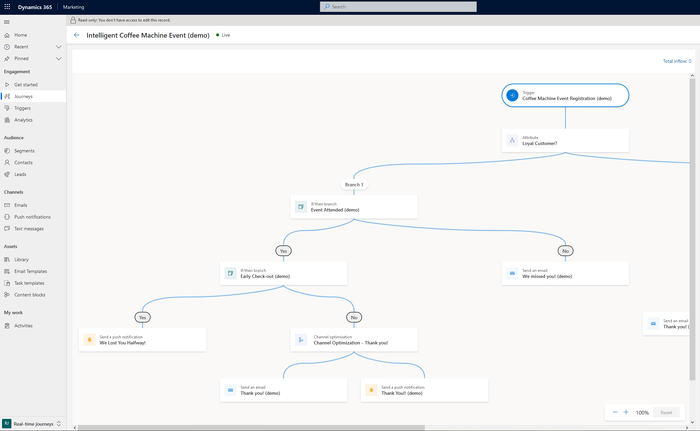Image resolution: width=700 pixels, height=431 pixels.
Task: Click the Event Attended branch icon
Action: (301, 206)
